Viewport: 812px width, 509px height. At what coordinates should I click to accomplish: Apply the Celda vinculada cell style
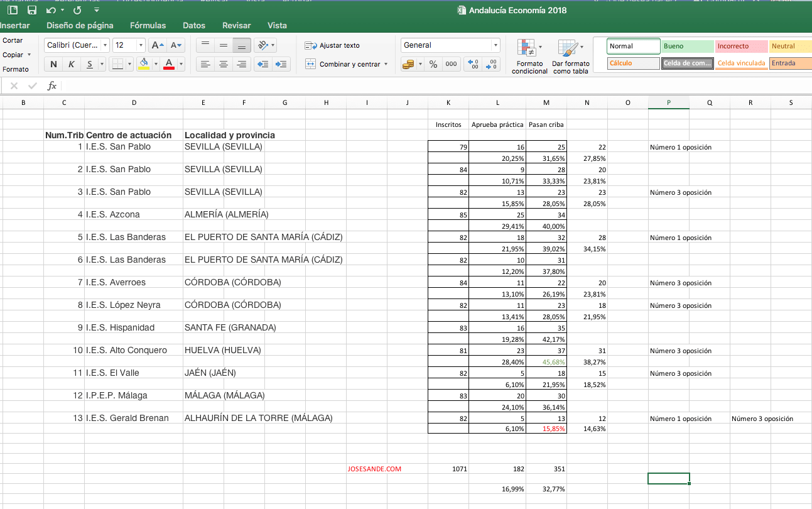[741, 63]
